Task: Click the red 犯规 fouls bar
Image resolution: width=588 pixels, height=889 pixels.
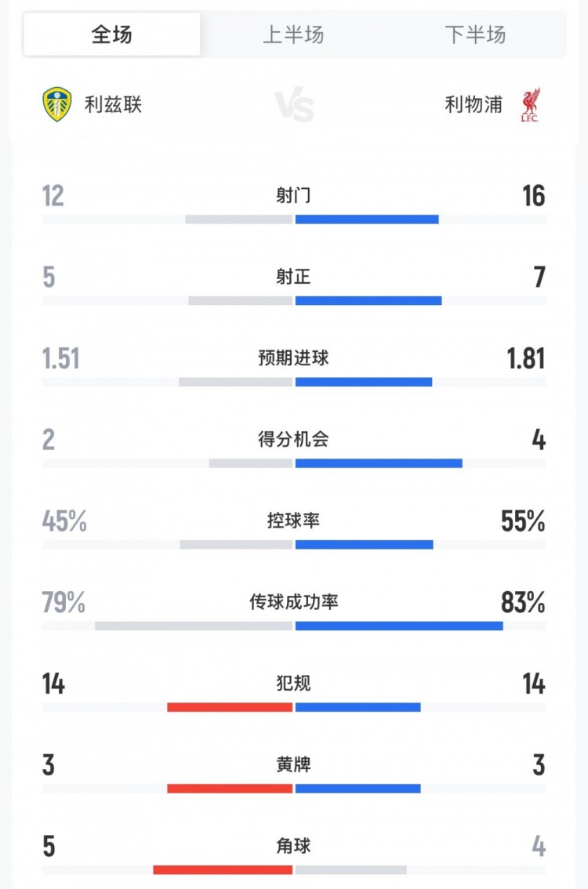Action: [230, 707]
